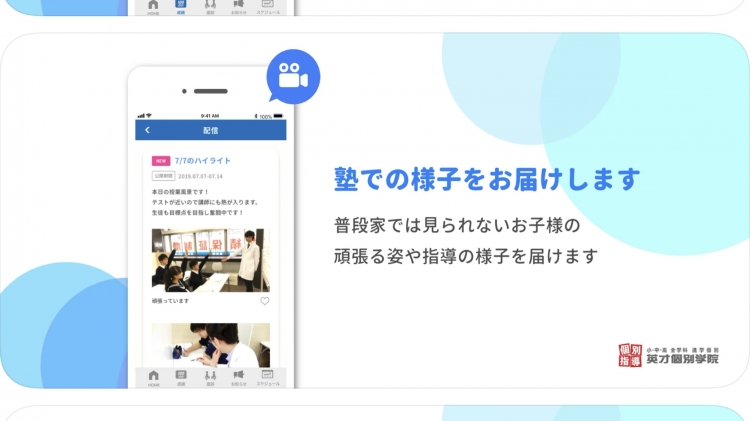This screenshot has height=421, width=750.
Task: Open the classroom photo with teacher in white coat
Action: [210, 259]
